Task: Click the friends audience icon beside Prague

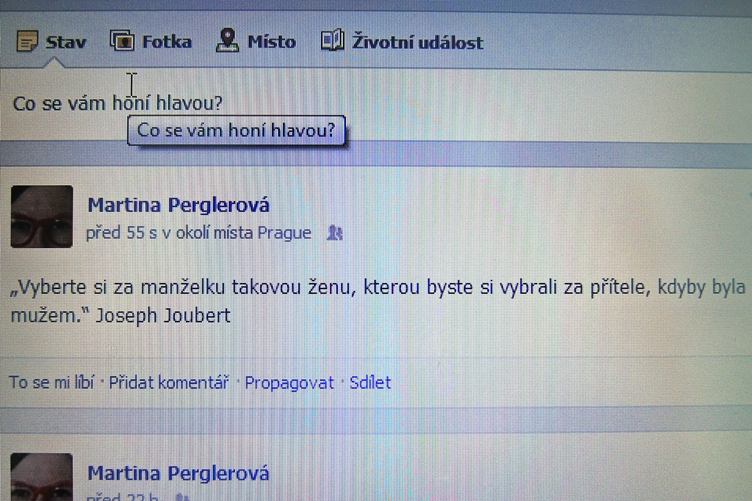Action: 335,233
